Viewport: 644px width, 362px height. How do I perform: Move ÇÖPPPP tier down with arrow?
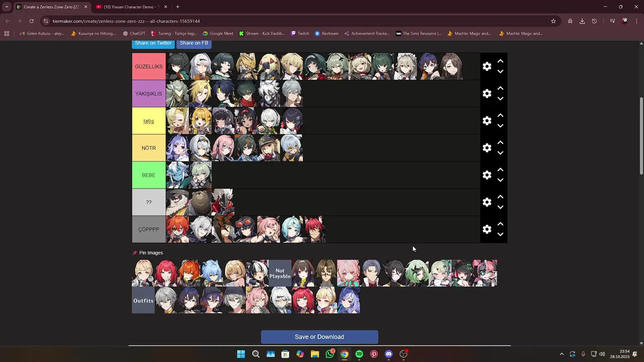[500, 235]
